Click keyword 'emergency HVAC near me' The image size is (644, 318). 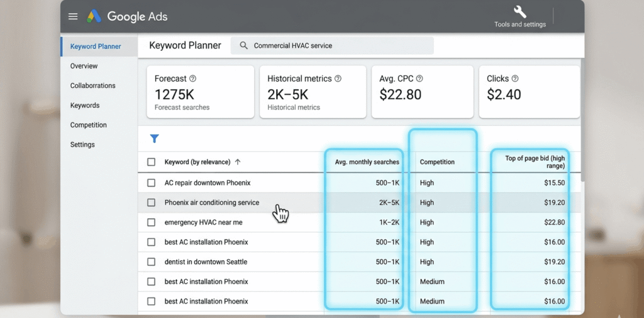click(203, 222)
